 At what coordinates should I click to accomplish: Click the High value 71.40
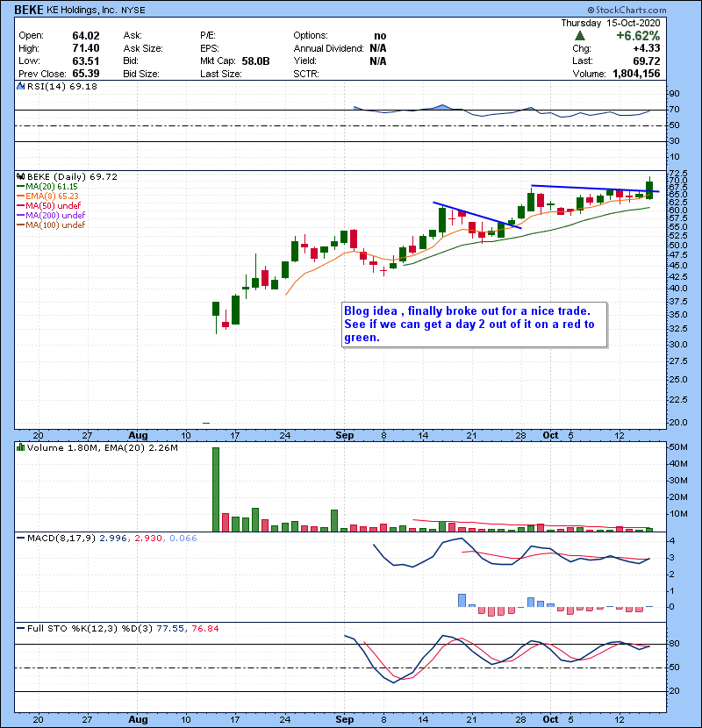pos(86,48)
